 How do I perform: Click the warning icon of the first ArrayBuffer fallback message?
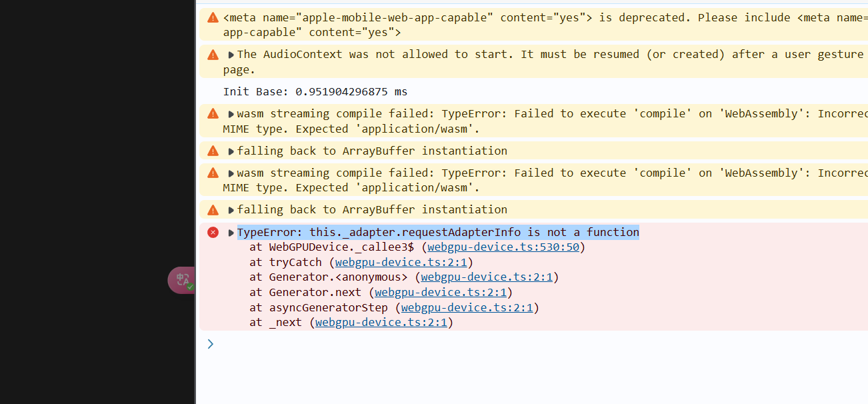[213, 151]
